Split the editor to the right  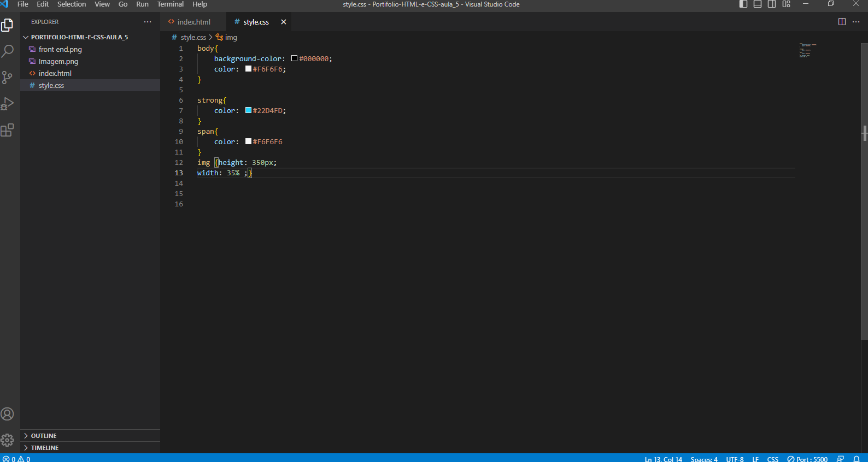(842, 22)
